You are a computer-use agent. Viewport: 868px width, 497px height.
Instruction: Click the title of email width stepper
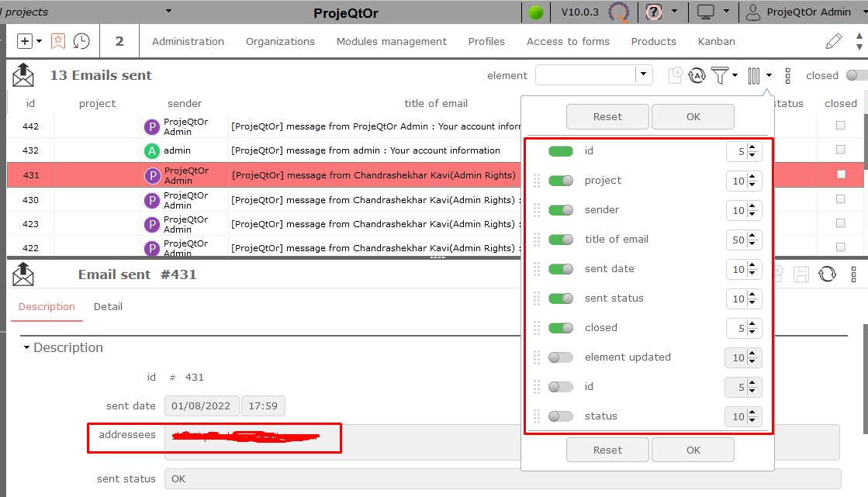click(x=752, y=240)
